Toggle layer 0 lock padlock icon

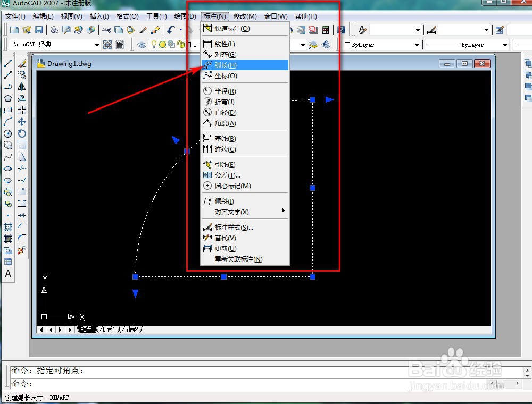181,45
